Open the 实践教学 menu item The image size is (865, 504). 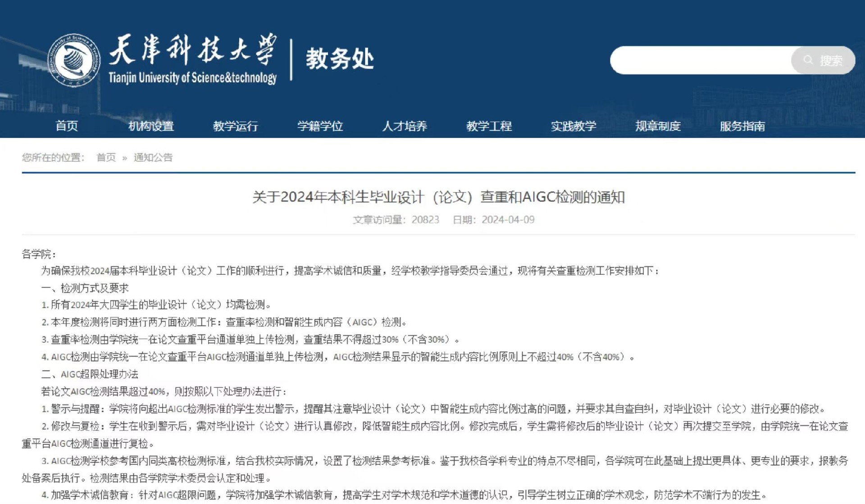[x=573, y=126]
